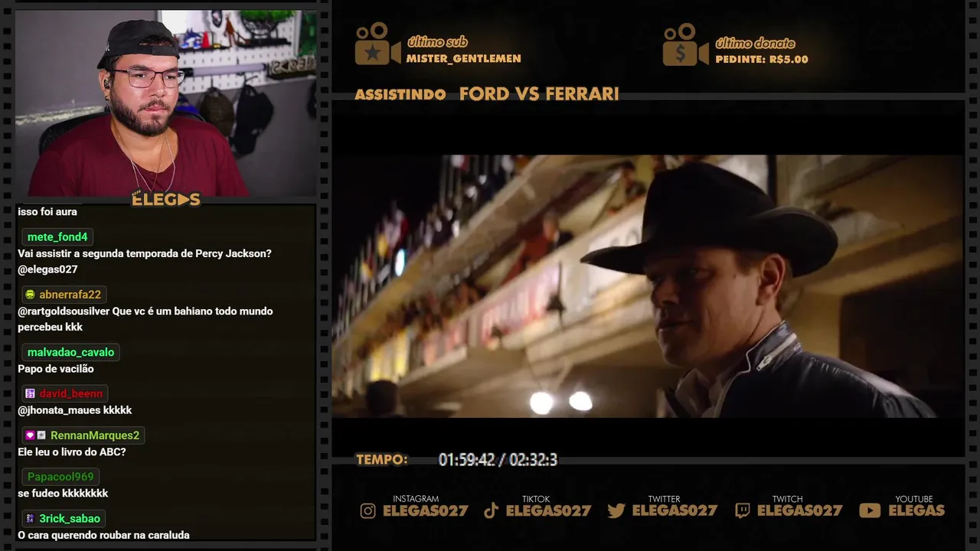Click the 'FORD VS FERRARI' title text

tap(539, 94)
